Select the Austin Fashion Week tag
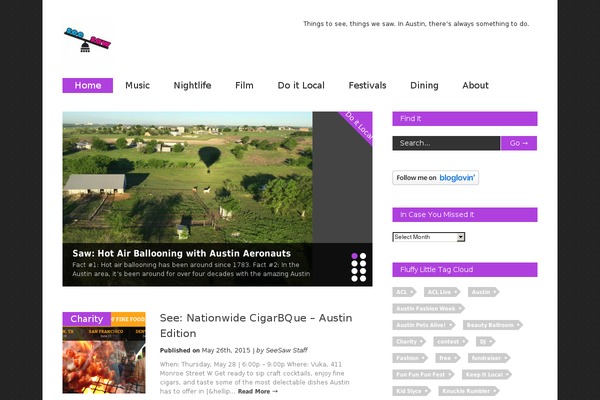600x400 pixels. point(429,309)
